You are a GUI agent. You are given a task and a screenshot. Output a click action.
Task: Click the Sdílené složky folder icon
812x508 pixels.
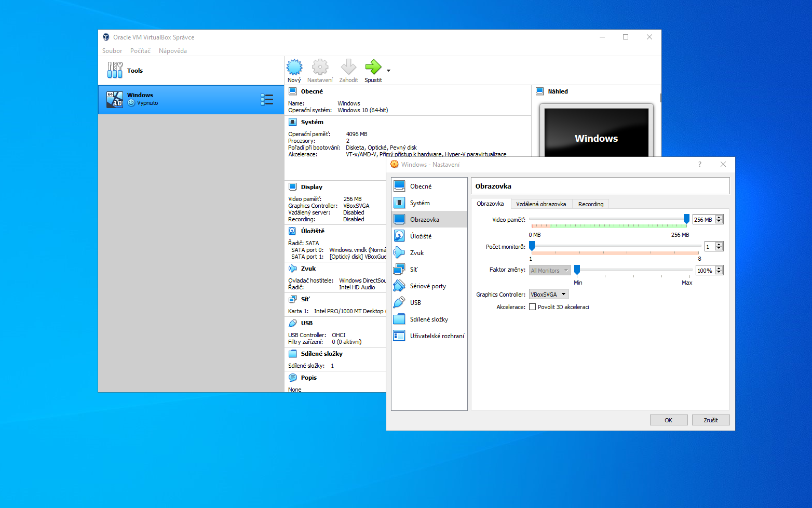point(399,319)
